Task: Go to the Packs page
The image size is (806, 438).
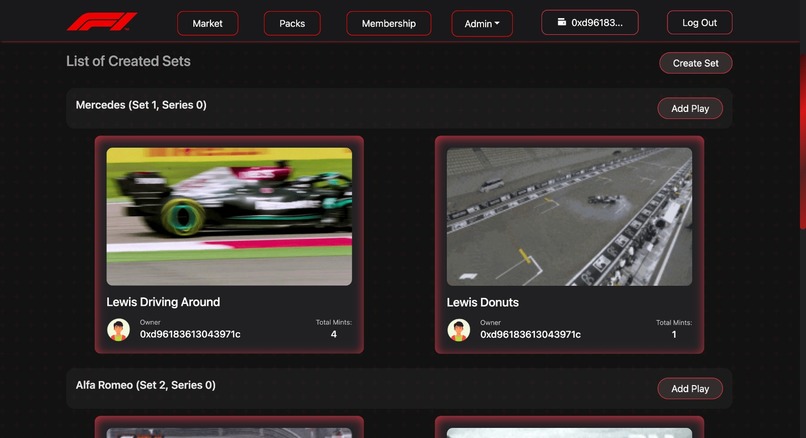Action: pos(292,24)
